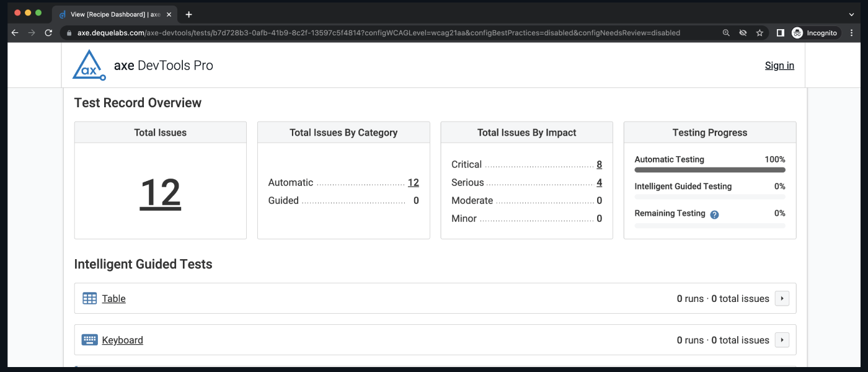
Task: Click the Keyboard guided test icon
Action: (x=90, y=340)
